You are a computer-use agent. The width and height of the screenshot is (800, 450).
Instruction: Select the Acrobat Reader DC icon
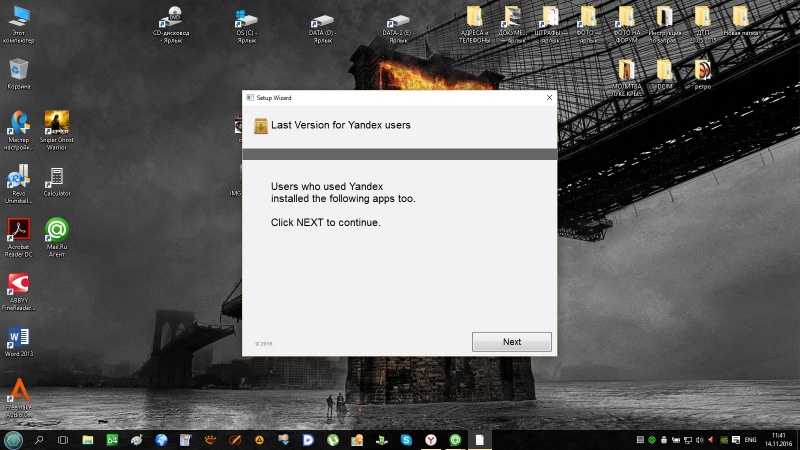[19, 237]
